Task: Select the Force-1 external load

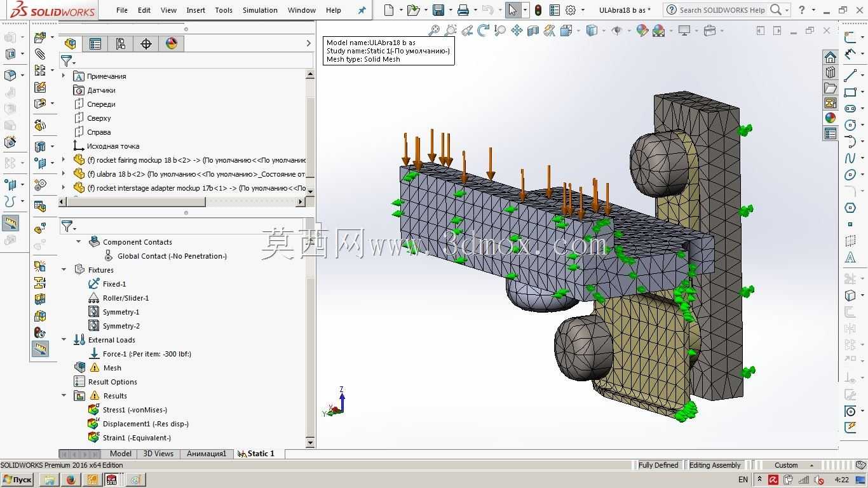Action: (x=147, y=354)
